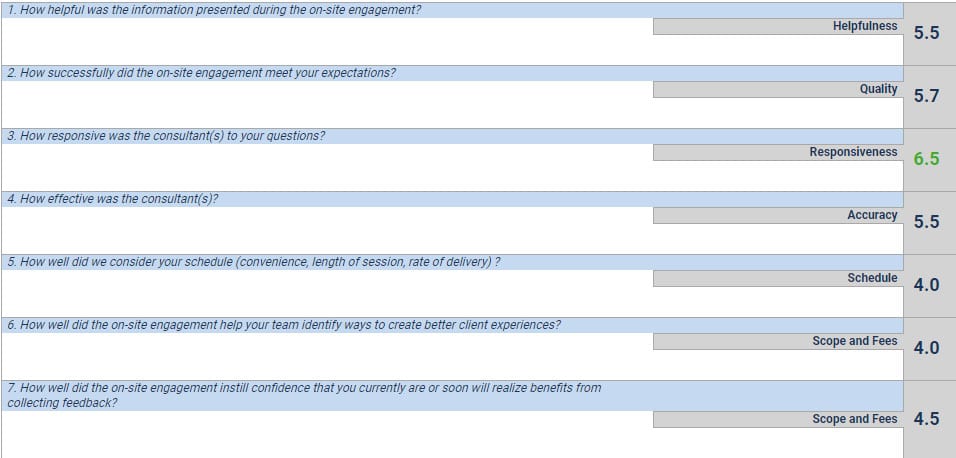Click the Responsiveness label box

pyautogui.click(x=778, y=152)
